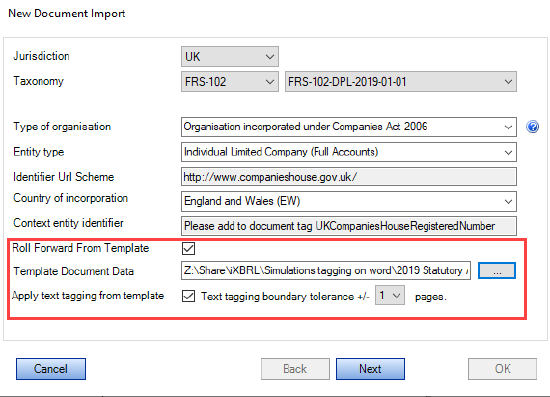Click the Text tagging boundary tolerance text

point(285,296)
